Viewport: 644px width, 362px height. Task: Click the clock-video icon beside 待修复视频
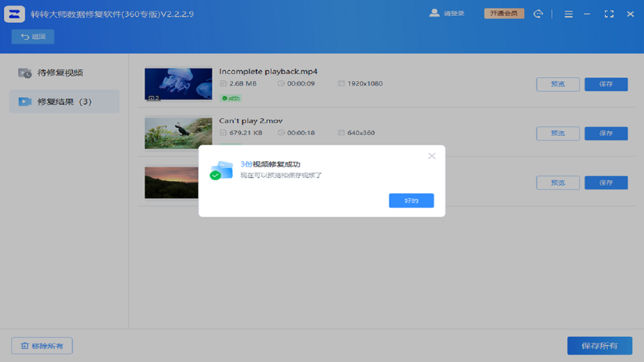click(24, 73)
